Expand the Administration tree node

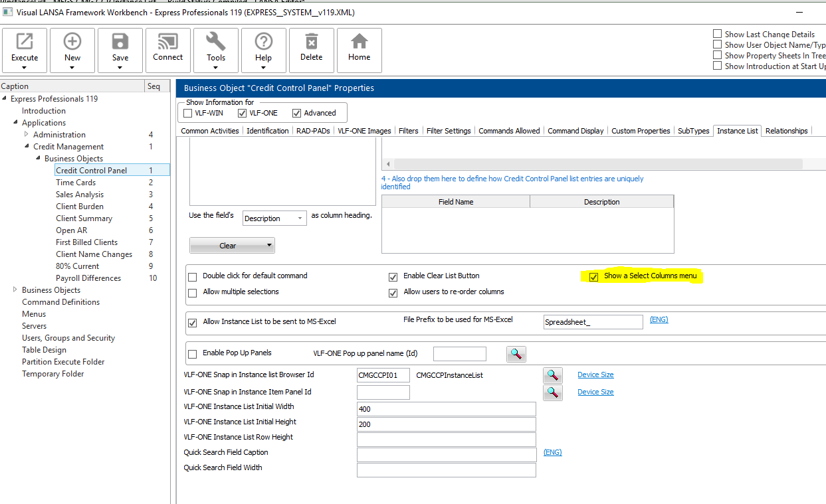pyautogui.click(x=27, y=135)
